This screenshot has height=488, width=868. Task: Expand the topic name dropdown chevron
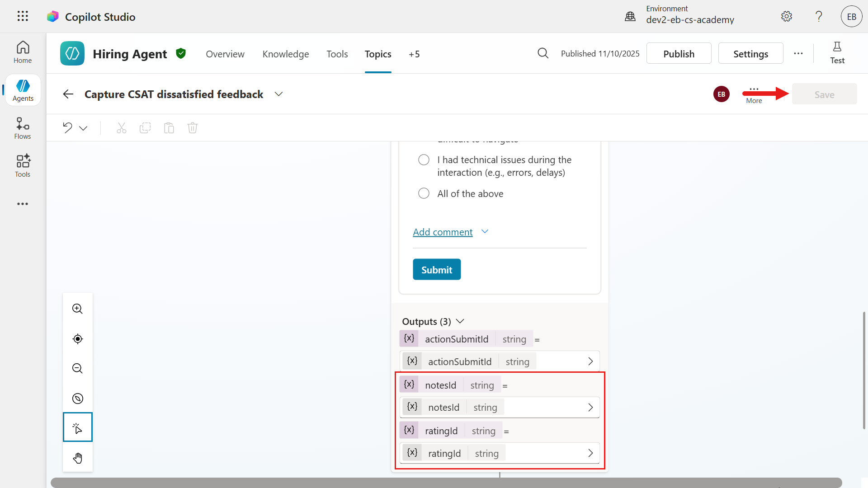click(278, 94)
